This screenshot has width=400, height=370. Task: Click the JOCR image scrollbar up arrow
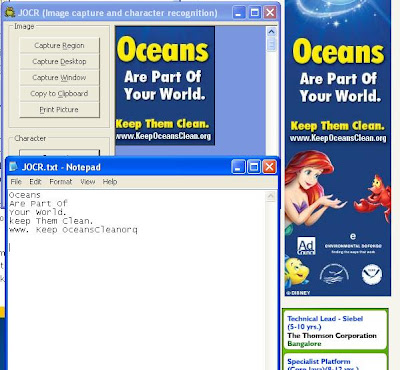271,31
